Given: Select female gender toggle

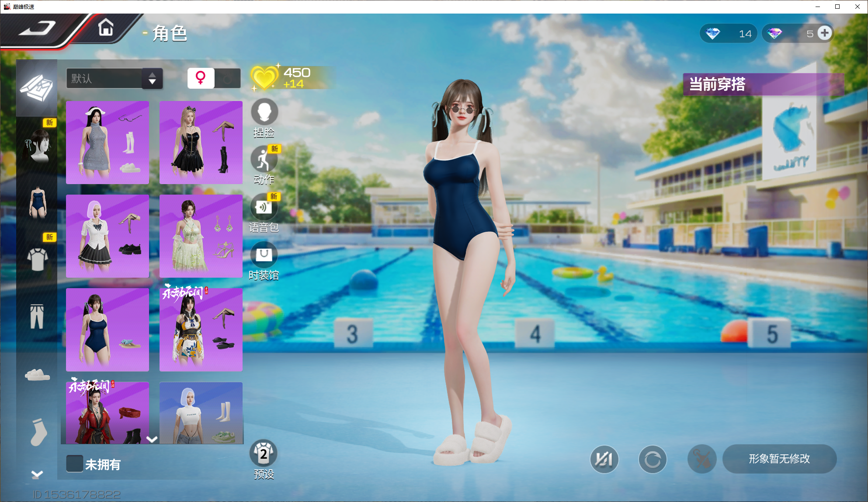Looking at the screenshot, I should click(201, 78).
